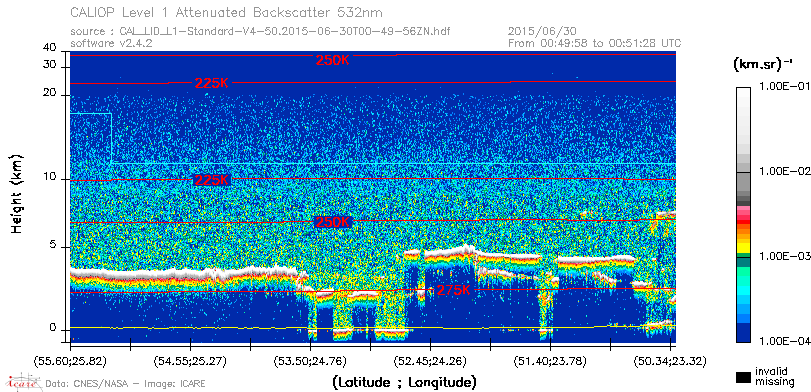Click the "Height (km)" axis label
Viewport: 811px width, 392px height.
(x=17, y=193)
